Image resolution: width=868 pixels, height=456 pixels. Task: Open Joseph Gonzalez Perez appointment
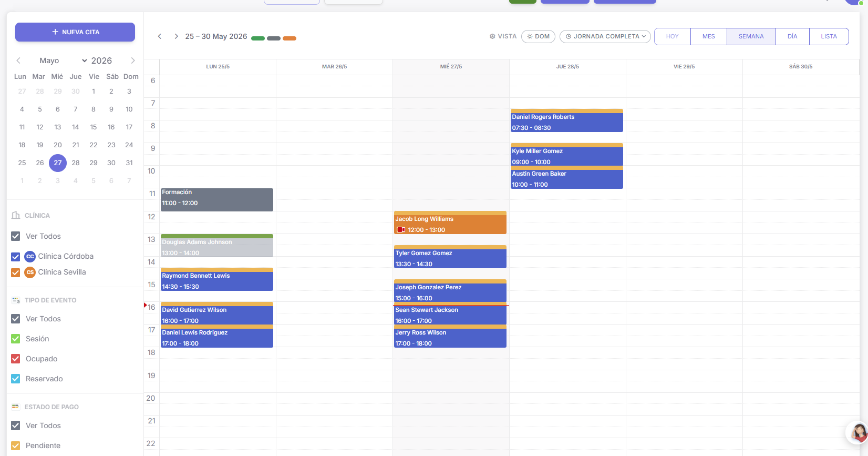pos(450,291)
